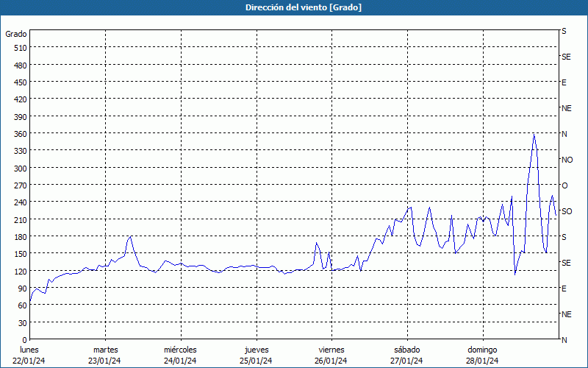Click the "viernes" day label
588x368 pixels.
[331, 350]
